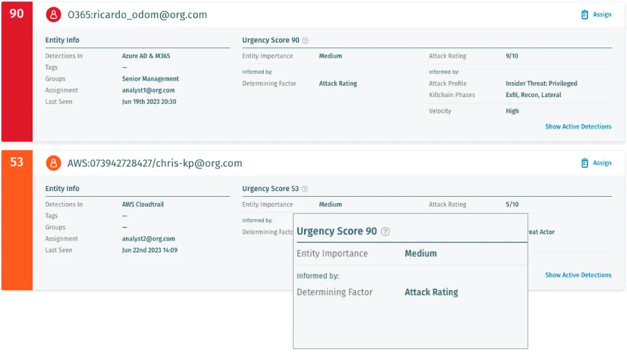This screenshot has width=627, height=364.
Task: Click help icon inside Urgency Score popup
Action: click(386, 231)
